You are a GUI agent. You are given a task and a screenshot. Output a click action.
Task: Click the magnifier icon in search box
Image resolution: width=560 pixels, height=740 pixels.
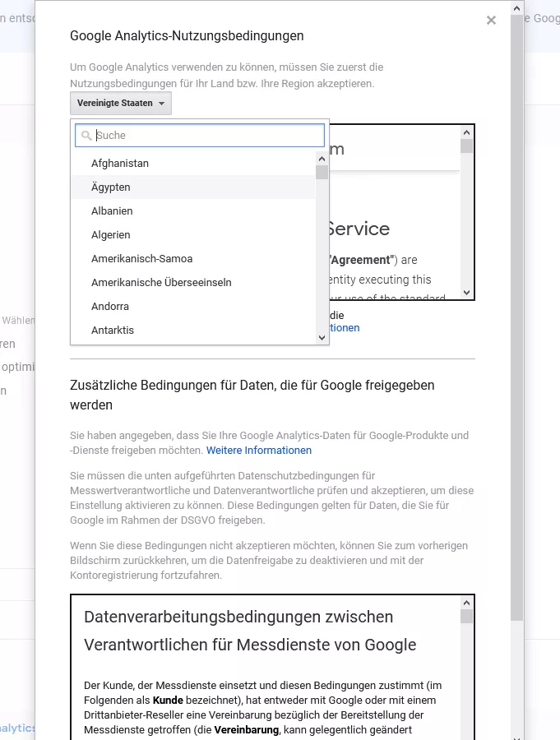tap(86, 136)
